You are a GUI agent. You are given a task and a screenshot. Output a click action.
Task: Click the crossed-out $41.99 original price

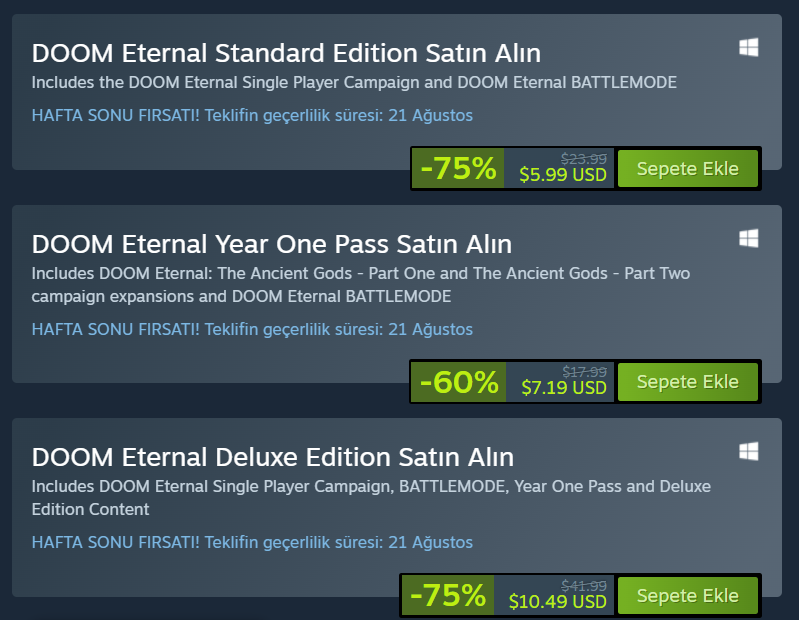(x=584, y=585)
